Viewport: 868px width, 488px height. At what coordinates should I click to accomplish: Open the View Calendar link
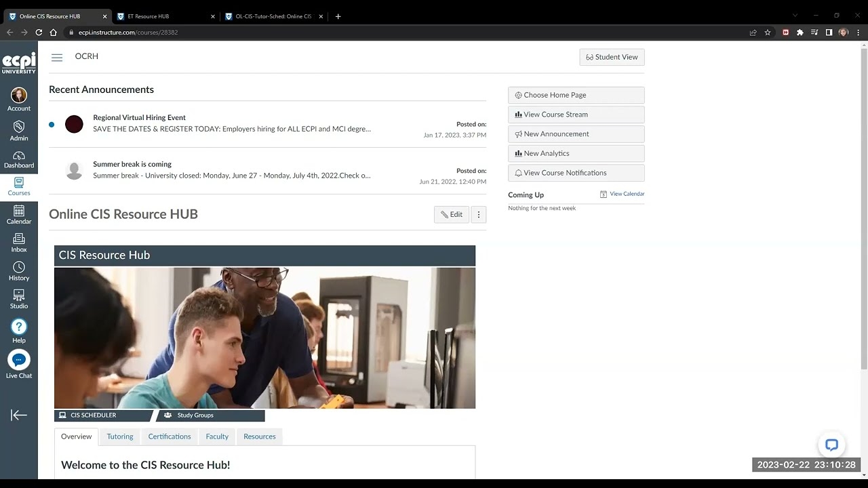627,194
